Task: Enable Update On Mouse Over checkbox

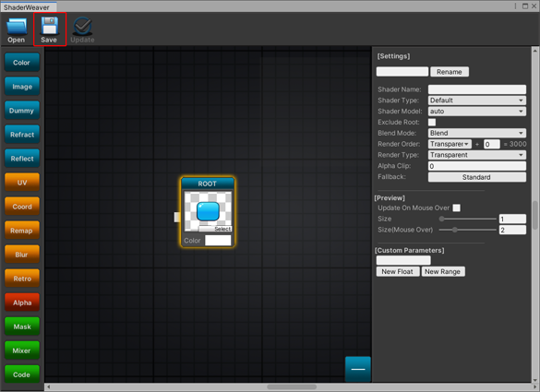Action: pos(456,208)
